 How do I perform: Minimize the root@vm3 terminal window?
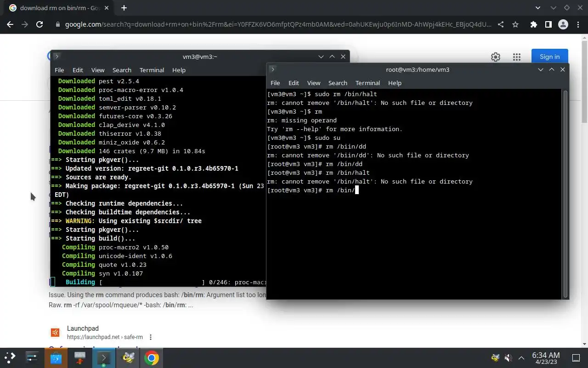pyautogui.click(x=540, y=69)
